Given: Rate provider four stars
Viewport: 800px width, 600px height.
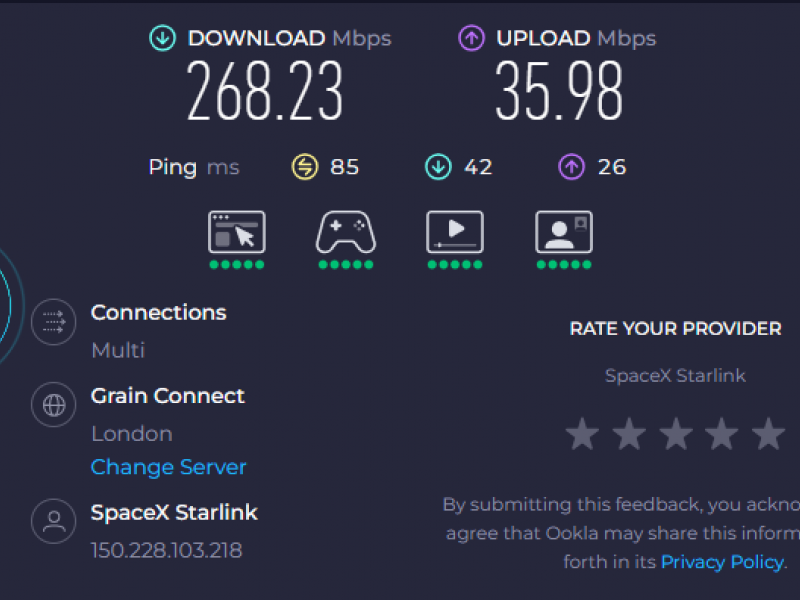Looking at the screenshot, I should click(x=722, y=435).
